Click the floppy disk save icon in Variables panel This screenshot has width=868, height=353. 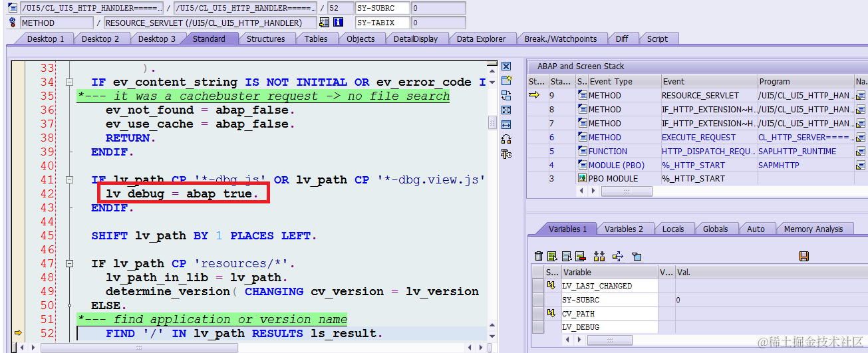coord(803,257)
